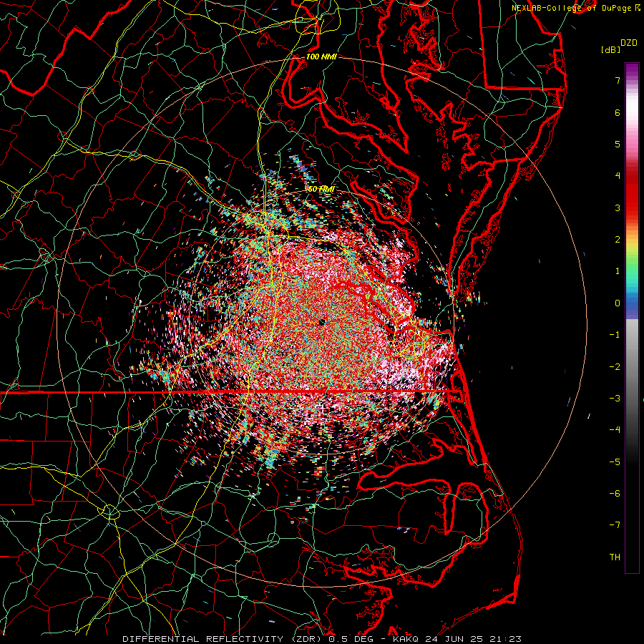The width and height of the screenshot is (644, 644).
Task: Click the -1 value on the dB scale
Action: (x=615, y=335)
